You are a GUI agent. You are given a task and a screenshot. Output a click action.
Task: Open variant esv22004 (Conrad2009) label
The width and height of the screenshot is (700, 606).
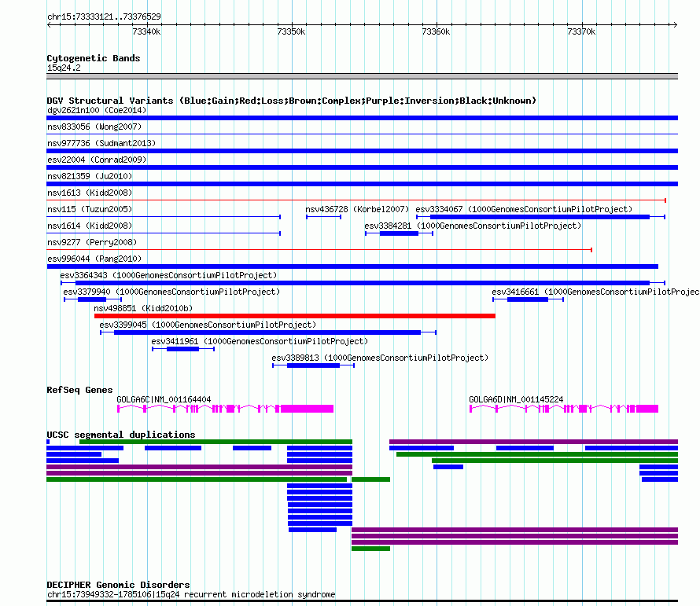coord(97,160)
